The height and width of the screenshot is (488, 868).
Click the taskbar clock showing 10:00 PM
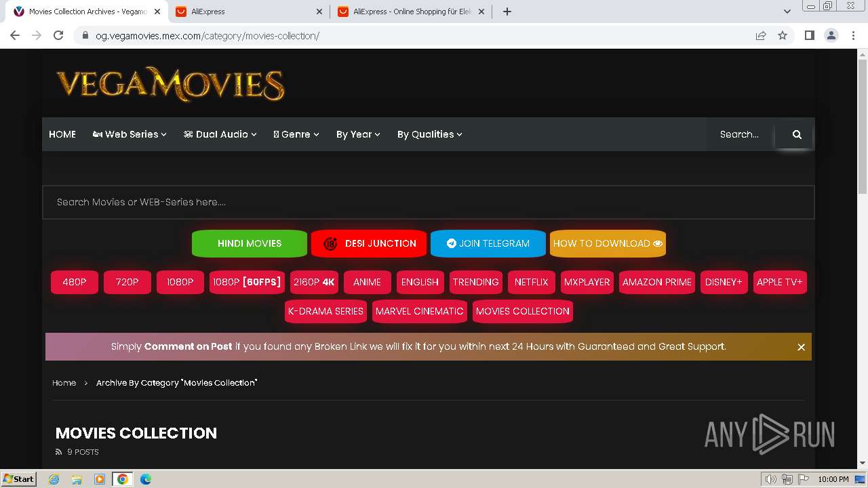tap(833, 479)
